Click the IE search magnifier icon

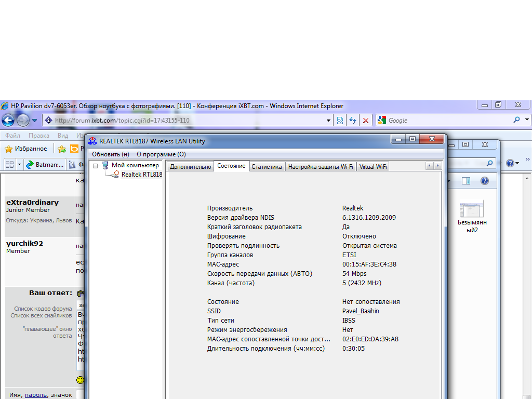click(516, 120)
